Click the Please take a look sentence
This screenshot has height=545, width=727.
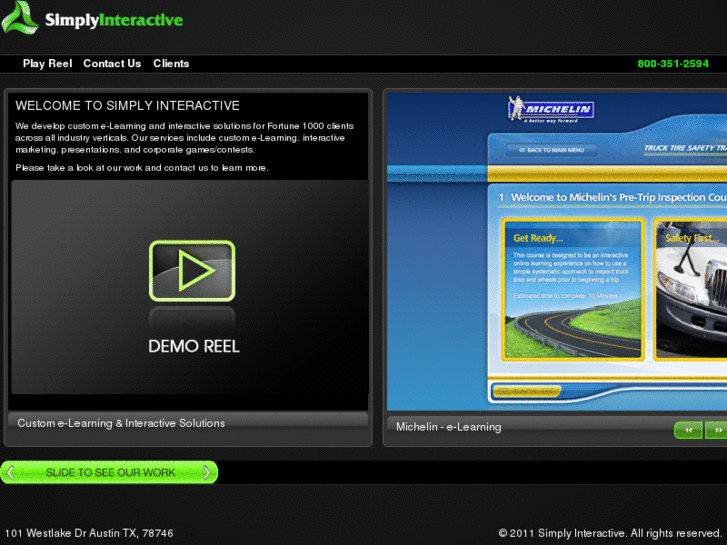pyautogui.click(x=141, y=167)
